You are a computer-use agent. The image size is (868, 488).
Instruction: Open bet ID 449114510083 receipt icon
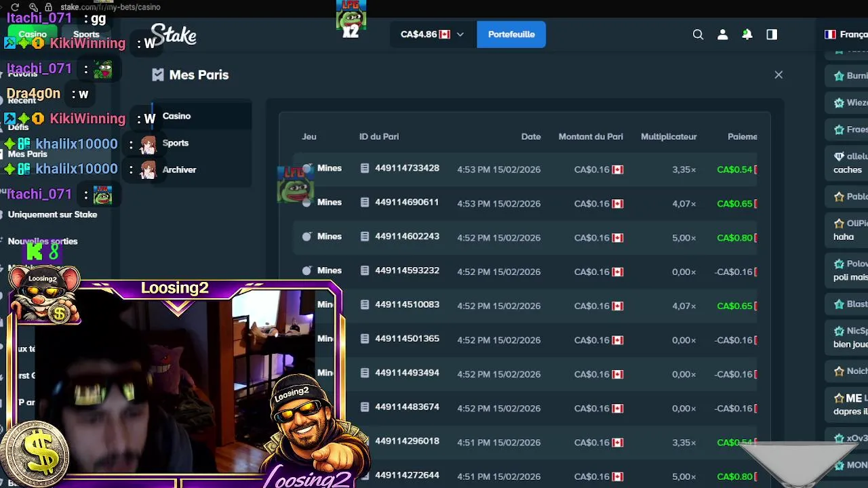[x=365, y=304]
